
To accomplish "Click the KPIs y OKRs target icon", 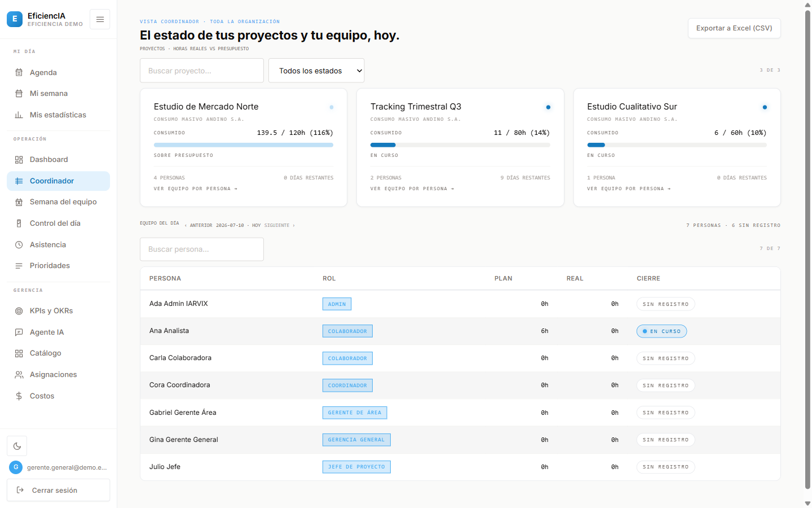I will pos(19,311).
